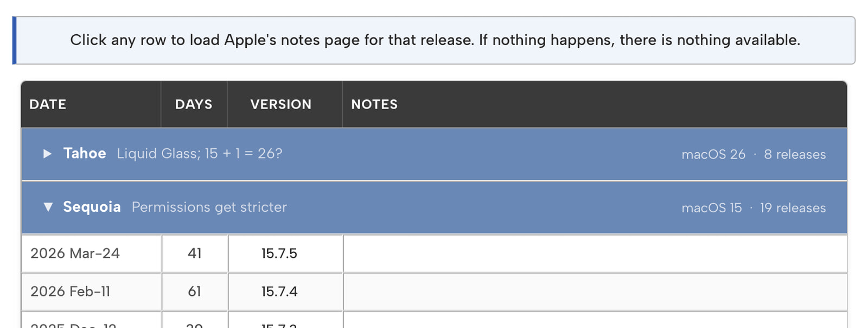Click the Tahoe group title

pos(85,153)
